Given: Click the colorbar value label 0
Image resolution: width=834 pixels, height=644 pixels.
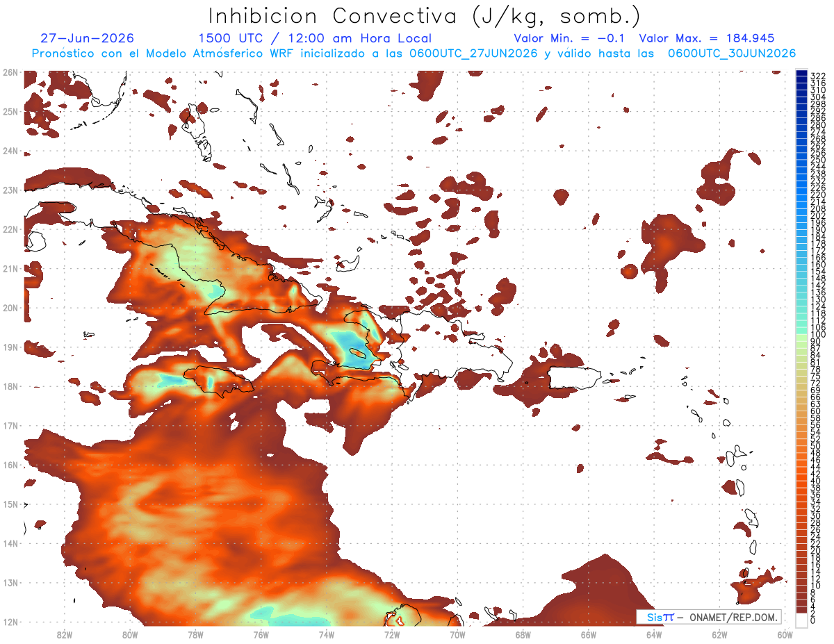Looking at the screenshot, I should point(814,620).
